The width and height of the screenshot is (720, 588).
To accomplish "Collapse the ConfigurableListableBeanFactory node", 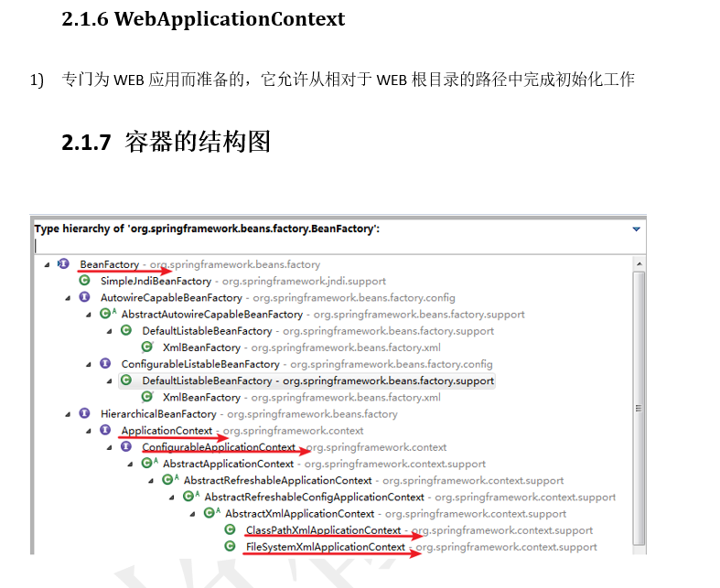I will tap(89, 365).
